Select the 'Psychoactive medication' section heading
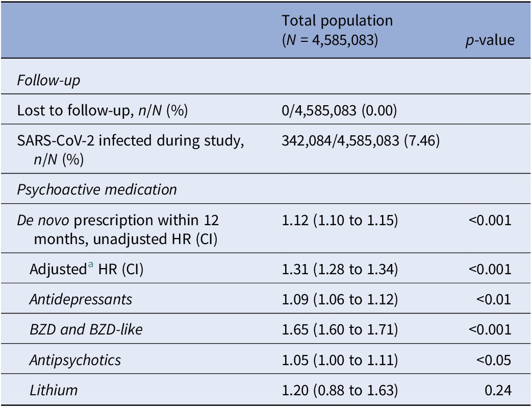532x407 pixels. 97,189
